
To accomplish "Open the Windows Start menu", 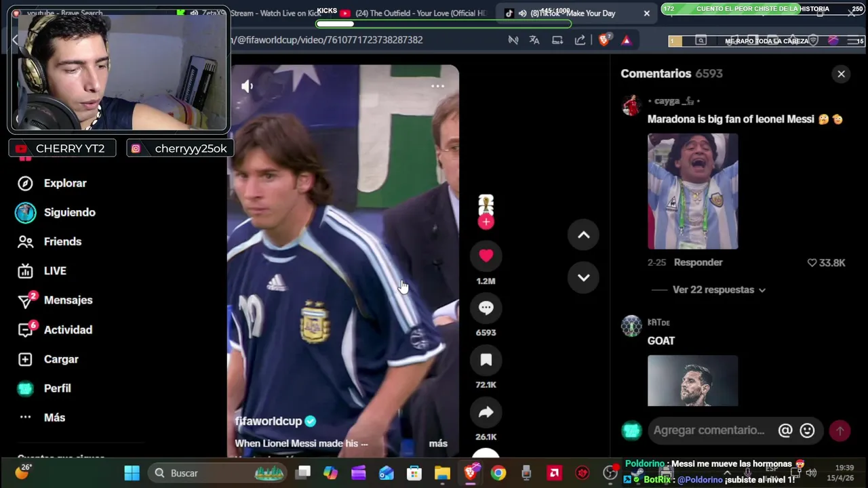I will (x=132, y=473).
